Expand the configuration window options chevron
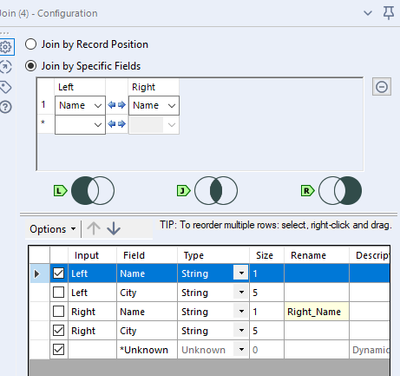This screenshot has height=376, width=400. pyautogui.click(x=368, y=13)
